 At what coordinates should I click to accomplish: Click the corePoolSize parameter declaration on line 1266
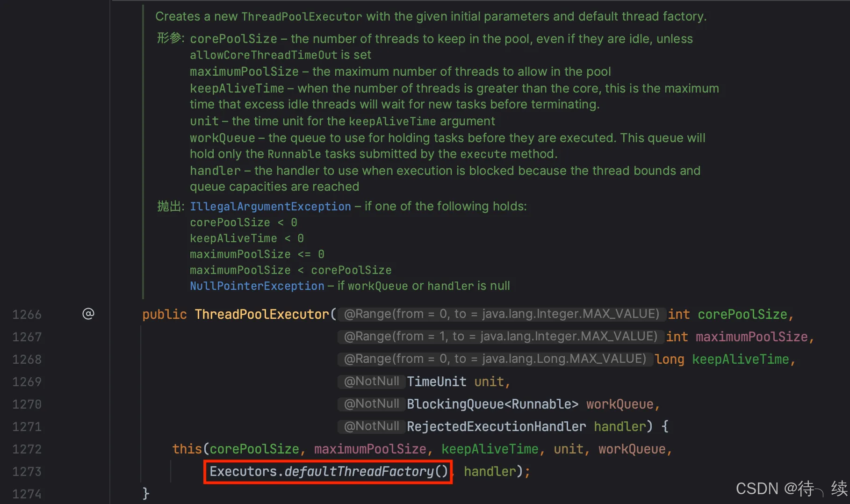point(742,314)
